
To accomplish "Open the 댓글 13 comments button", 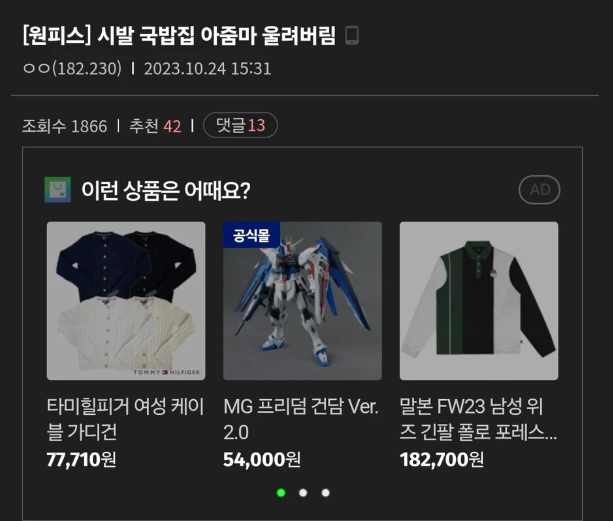I will click(240, 125).
